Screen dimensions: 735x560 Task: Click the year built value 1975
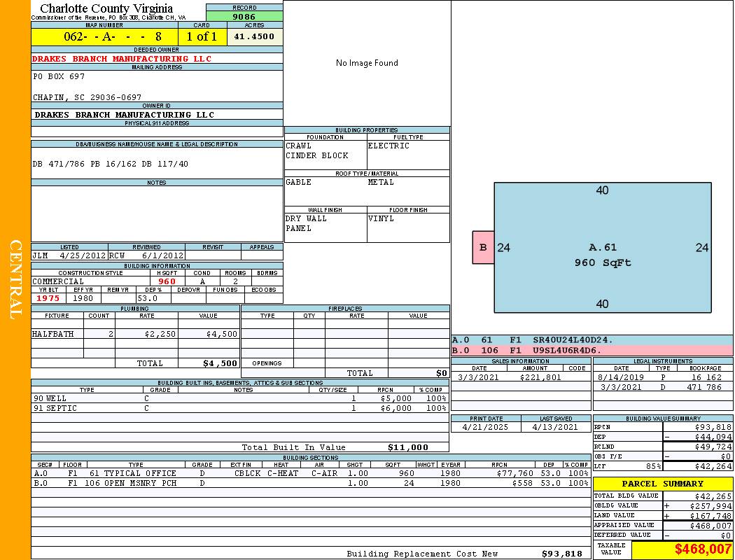click(48, 298)
